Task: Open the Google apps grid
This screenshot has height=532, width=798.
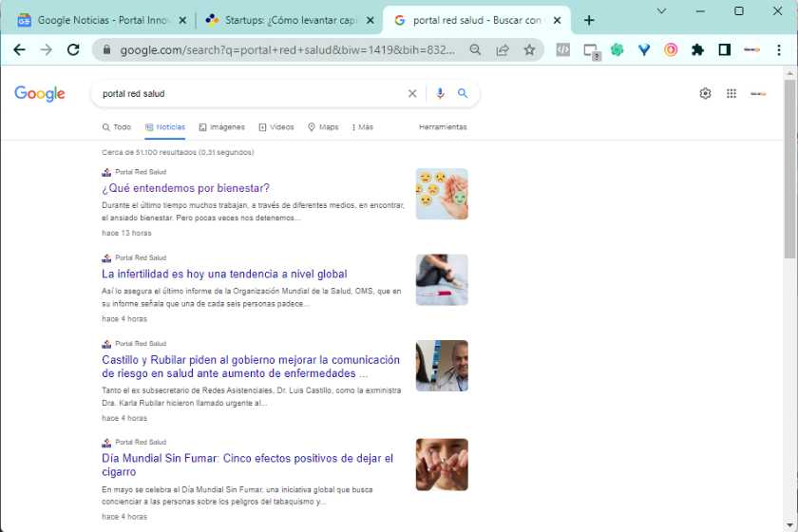Action: pyautogui.click(x=731, y=93)
